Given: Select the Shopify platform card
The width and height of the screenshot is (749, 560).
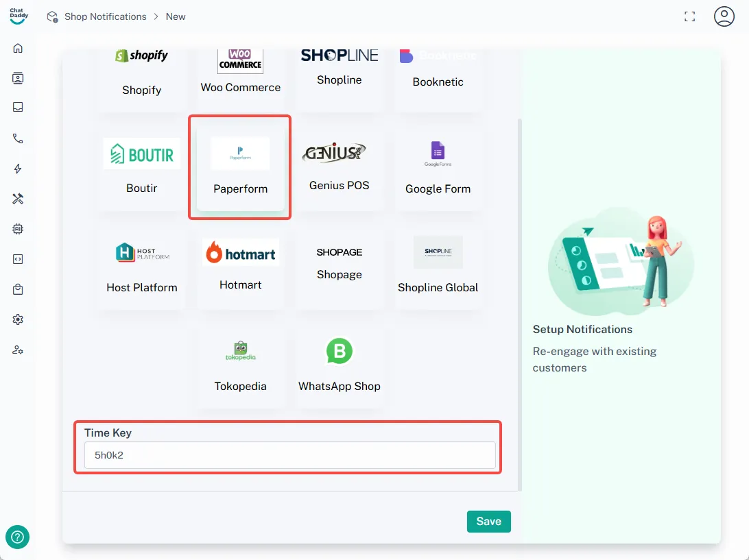Looking at the screenshot, I should pos(142,75).
